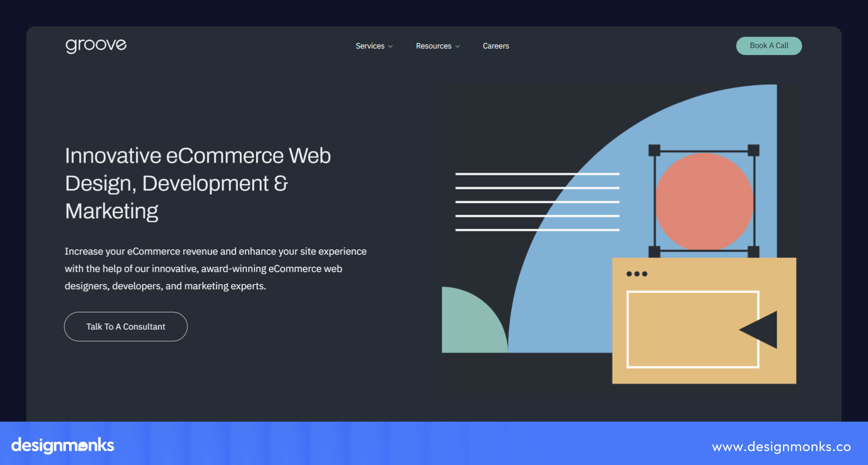
Task: Open the Services menu
Action: click(x=370, y=46)
